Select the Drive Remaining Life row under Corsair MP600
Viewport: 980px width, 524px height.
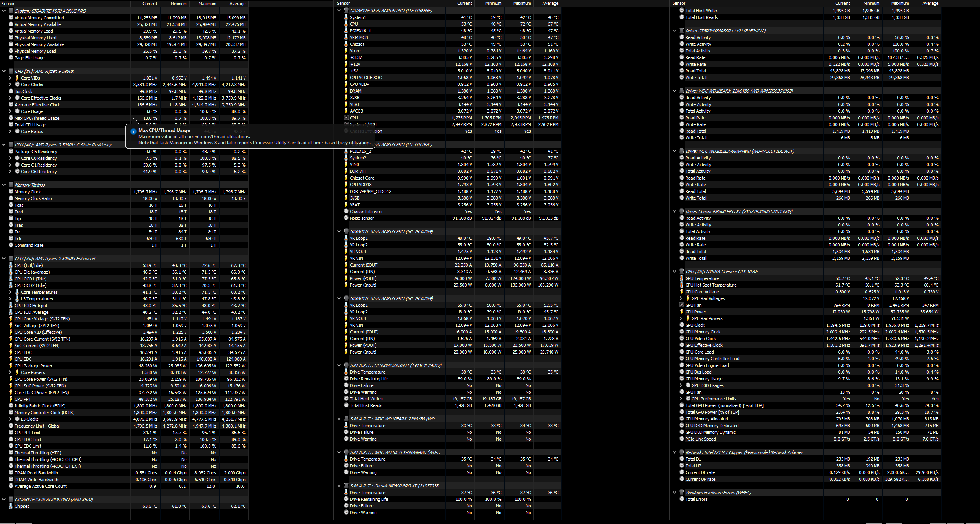point(369,499)
